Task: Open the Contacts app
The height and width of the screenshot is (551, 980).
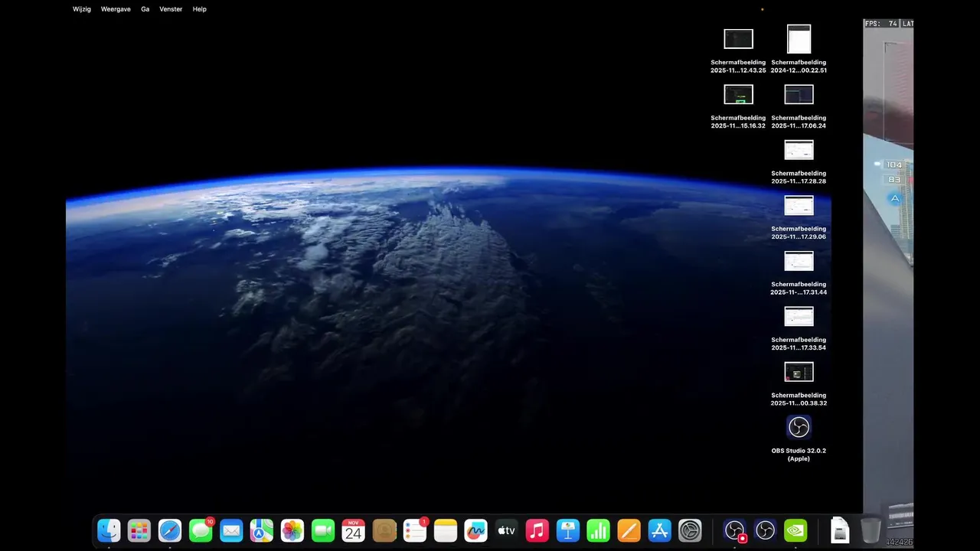Action: (x=384, y=530)
